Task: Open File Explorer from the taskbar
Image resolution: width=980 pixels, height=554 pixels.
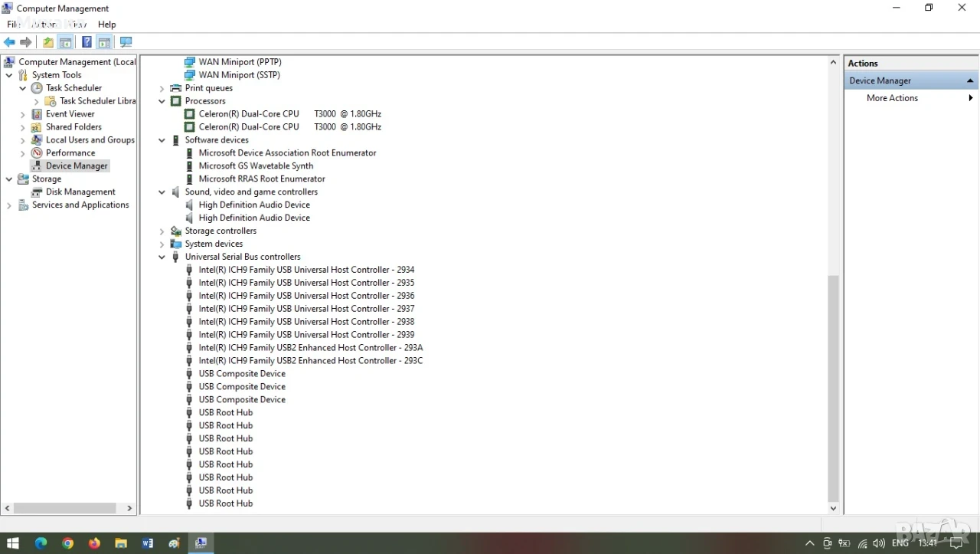Action: point(121,543)
